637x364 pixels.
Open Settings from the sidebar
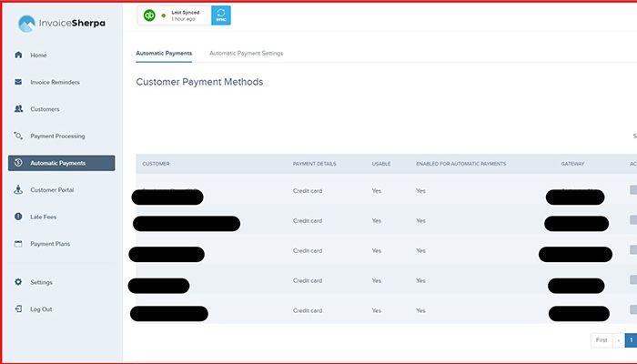click(41, 282)
